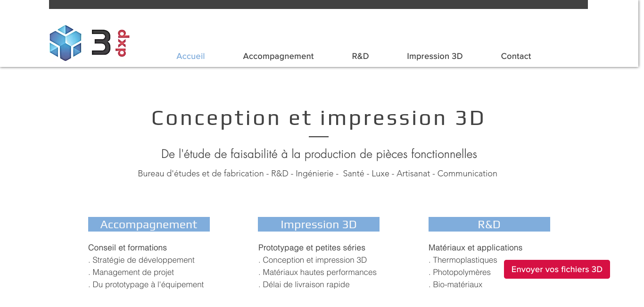Click the Bureau d'études et de fabrication line
This screenshot has width=644, height=307.
pyautogui.click(x=317, y=174)
